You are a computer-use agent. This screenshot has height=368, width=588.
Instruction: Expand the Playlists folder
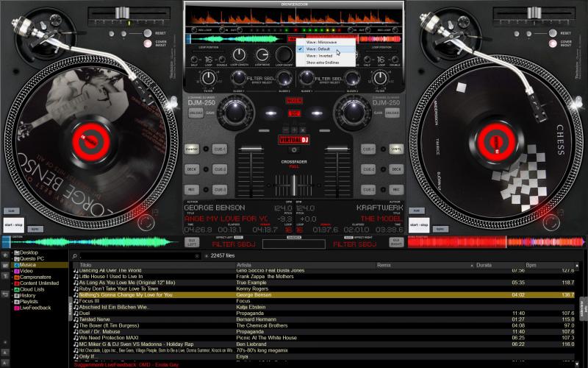[x=12, y=302]
